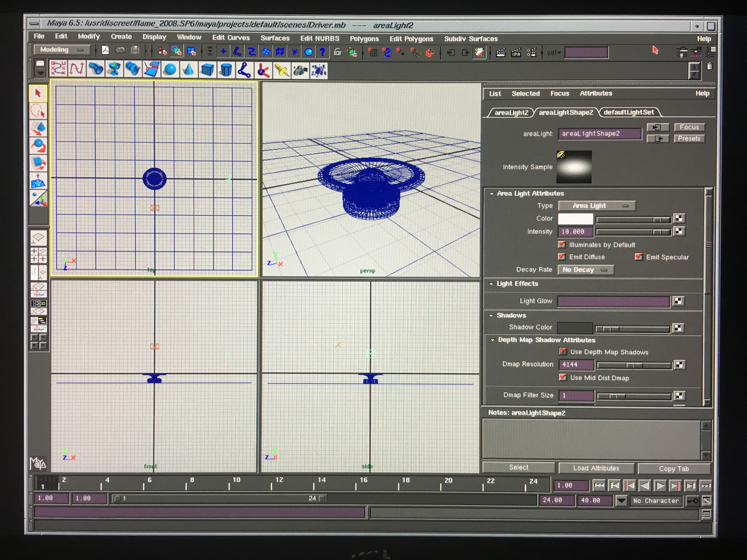Select the Show Manipulator tool

pyautogui.click(x=38, y=198)
